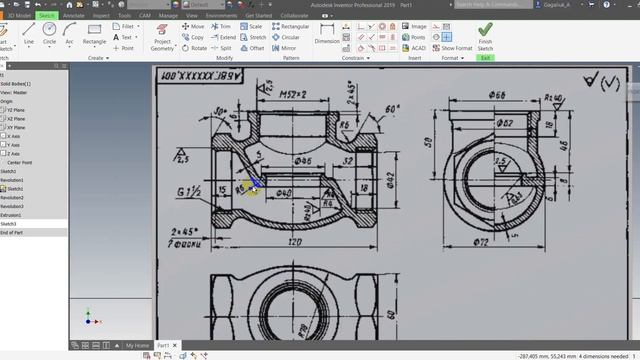Select the Rectangle sketch tool
This screenshot has height=360, width=640.
tap(94, 33)
